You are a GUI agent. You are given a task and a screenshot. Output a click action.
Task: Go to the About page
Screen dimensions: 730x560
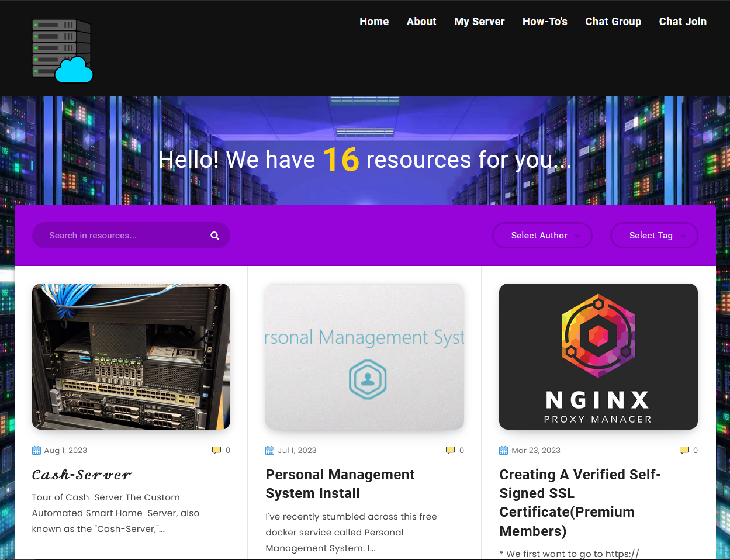pos(421,22)
